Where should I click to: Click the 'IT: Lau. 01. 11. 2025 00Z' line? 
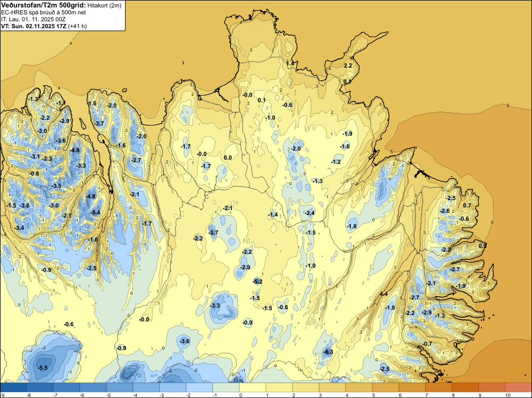click(x=33, y=19)
